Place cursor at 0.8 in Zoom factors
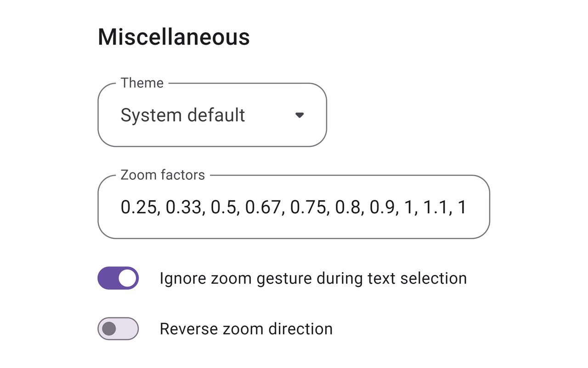Viewport: 588px width, 368px height. tap(348, 207)
